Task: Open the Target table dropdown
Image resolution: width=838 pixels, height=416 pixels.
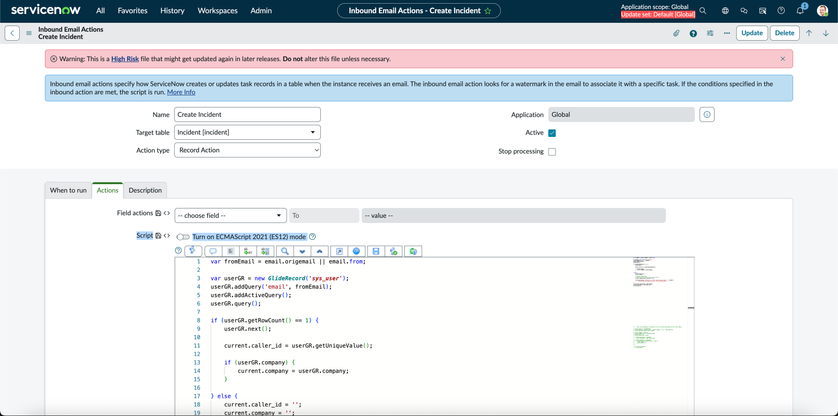Action: click(247, 132)
